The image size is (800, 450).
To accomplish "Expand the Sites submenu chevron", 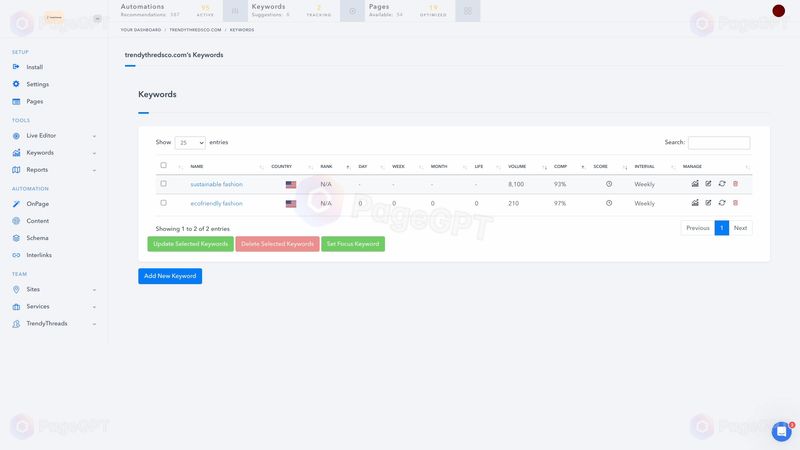I will [94, 290].
